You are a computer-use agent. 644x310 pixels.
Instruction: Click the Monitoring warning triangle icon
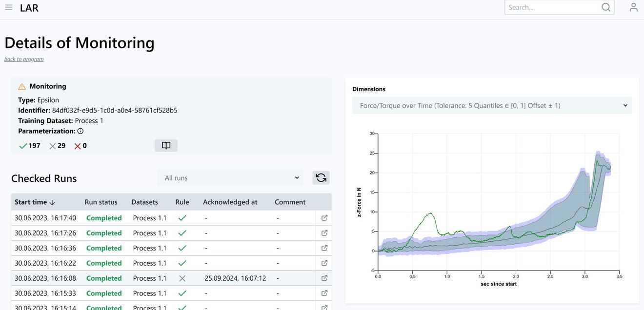[x=22, y=87]
